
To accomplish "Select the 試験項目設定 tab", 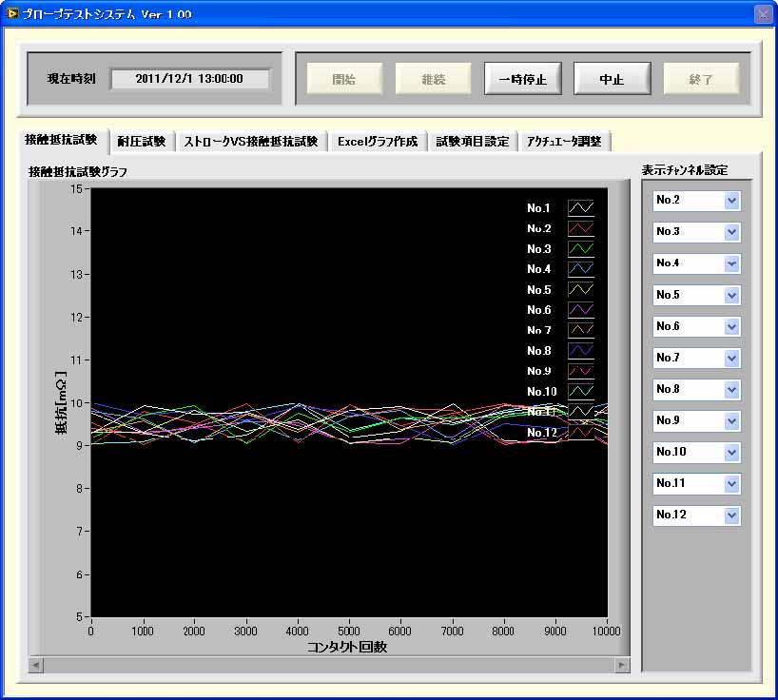I will [x=473, y=142].
